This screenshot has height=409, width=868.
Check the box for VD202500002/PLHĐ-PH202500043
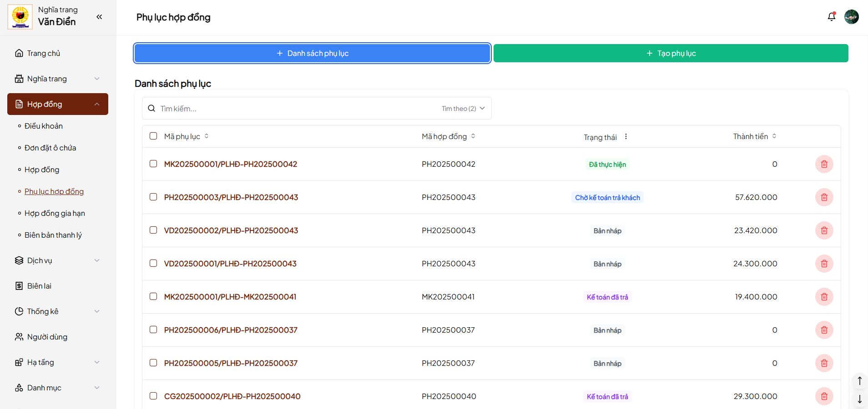coord(153,230)
